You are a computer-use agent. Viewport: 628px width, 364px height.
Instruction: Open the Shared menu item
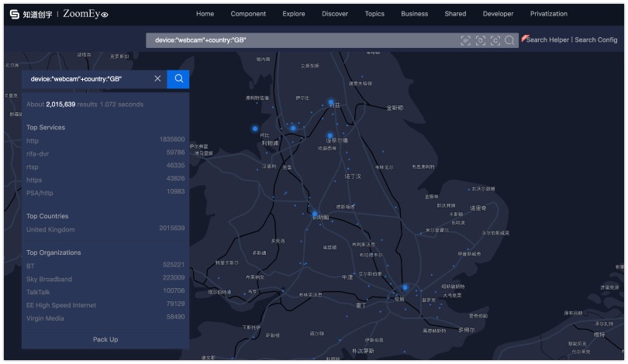(x=455, y=14)
